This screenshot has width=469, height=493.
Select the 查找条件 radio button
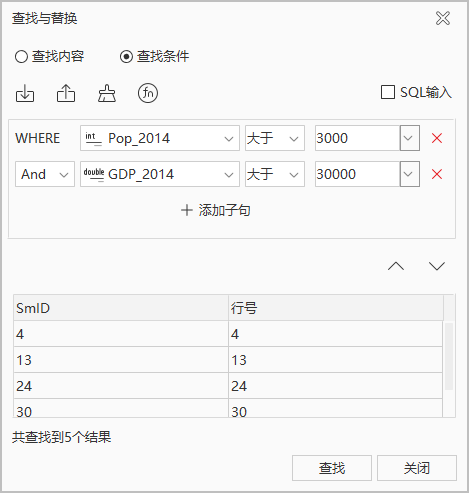(x=126, y=56)
